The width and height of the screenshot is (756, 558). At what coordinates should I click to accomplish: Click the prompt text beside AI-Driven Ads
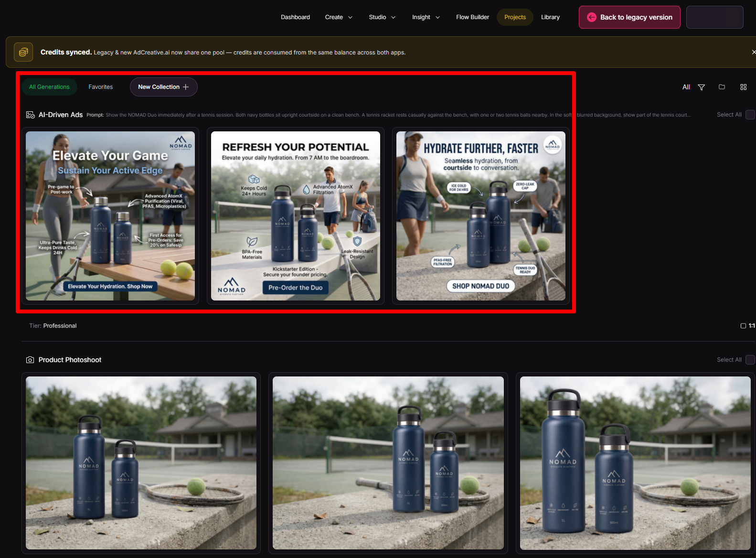tap(389, 115)
